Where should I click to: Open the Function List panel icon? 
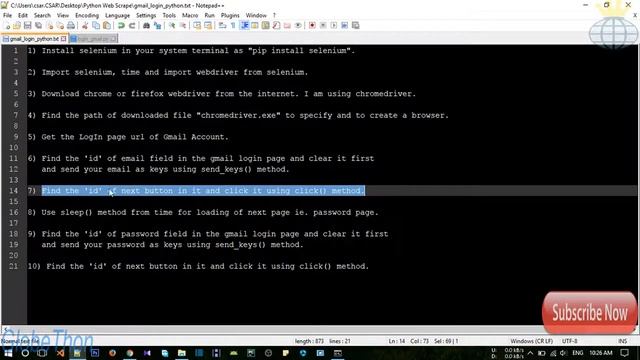pos(276,25)
